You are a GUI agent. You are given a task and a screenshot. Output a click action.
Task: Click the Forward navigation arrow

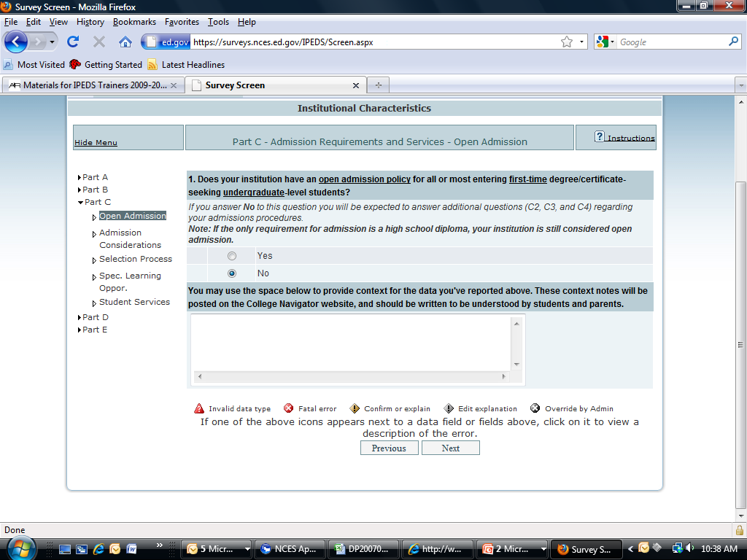[x=38, y=42]
